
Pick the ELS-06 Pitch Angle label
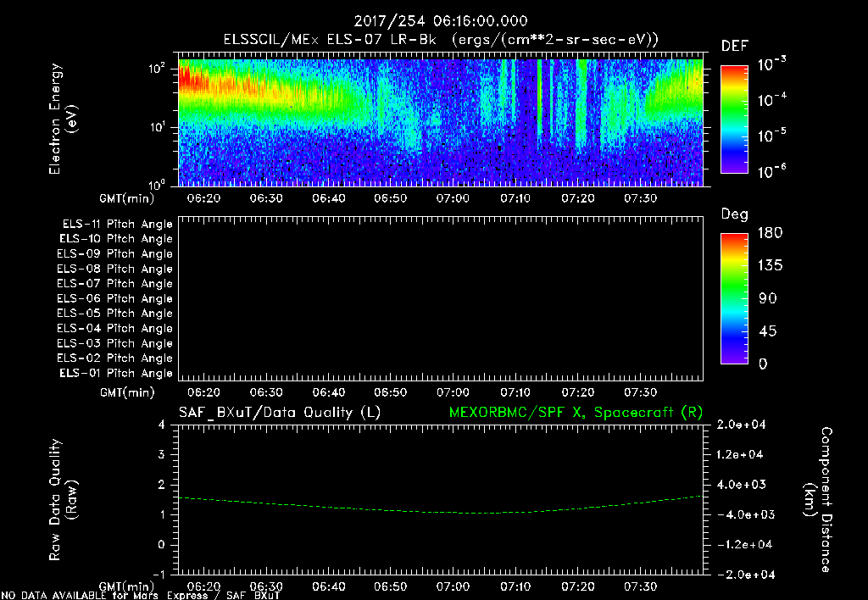(x=115, y=298)
